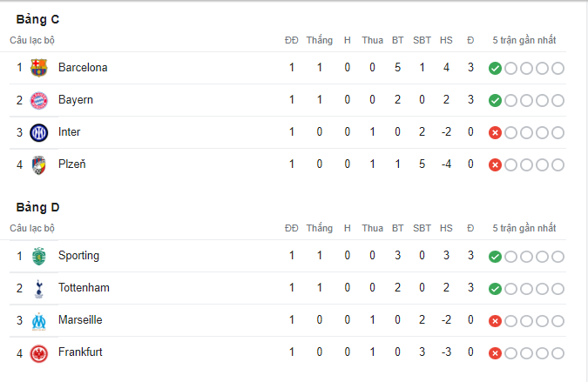The height and width of the screenshot is (382, 588).
Task: Click the Tottenham club crest
Action: [x=38, y=288]
